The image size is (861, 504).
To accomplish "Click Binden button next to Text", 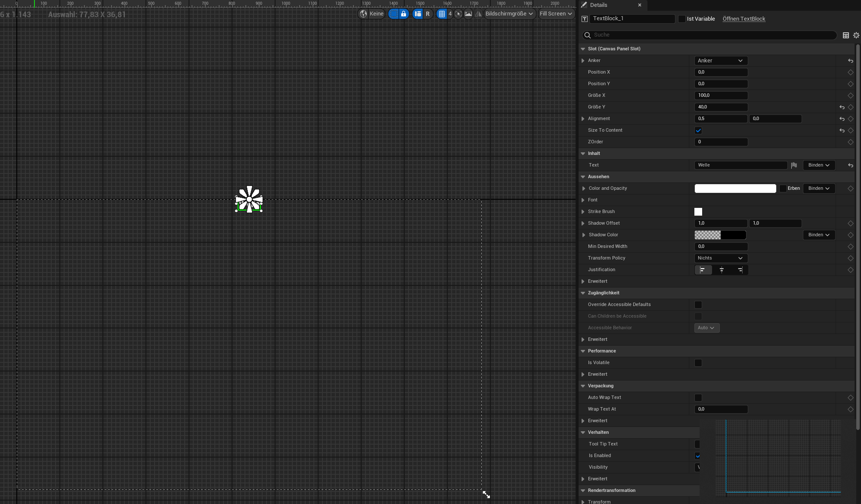I will (x=818, y=165).
